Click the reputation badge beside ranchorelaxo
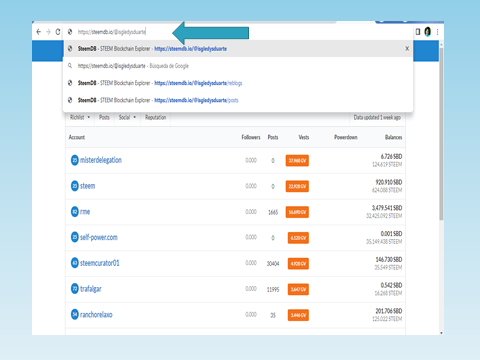The height and width of the screenshot is (360, 480). [75, 314]
